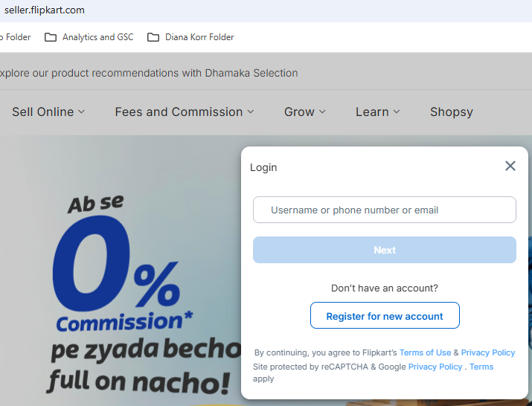Close the Login dialog with the X
The image size is (532, 406).
pyautogui.click(x=510, y=166)
